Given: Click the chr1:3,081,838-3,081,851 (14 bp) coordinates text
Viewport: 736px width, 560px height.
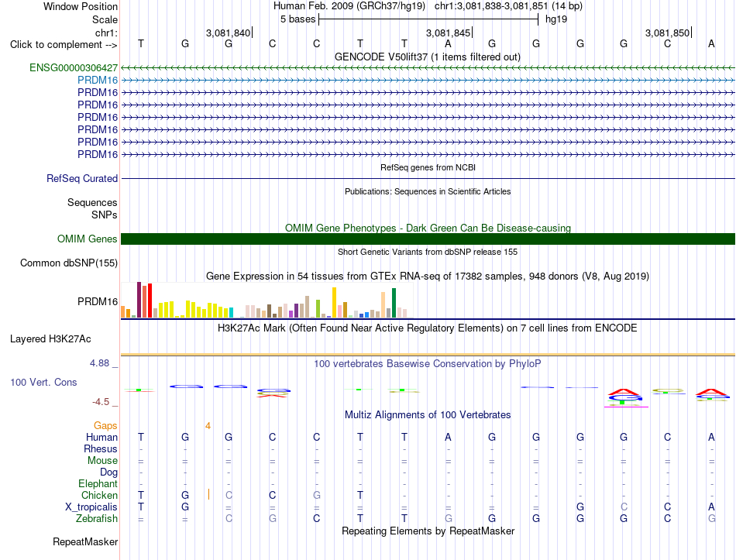Looking at the screenshot, I should coord(508,6).
